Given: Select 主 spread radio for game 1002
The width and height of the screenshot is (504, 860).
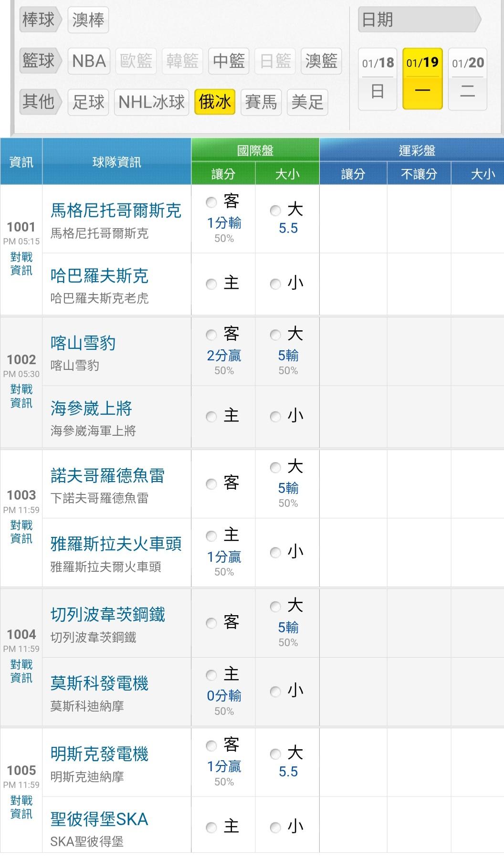Looking at the screenshot, I should 211,417.
